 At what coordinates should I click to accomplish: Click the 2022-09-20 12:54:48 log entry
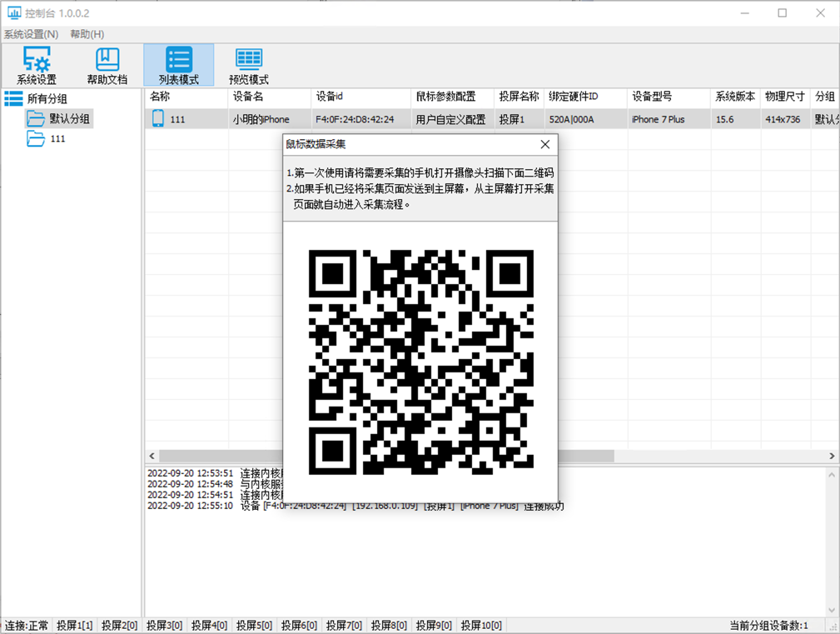pyautogui.click(x=214, y=484)
